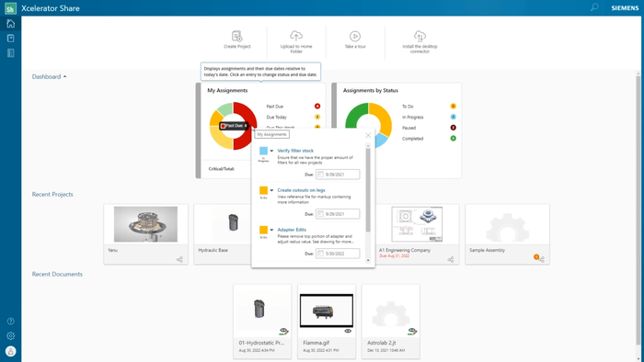This screenshot has height=362, width=644.
Task: Open help question mark icon
Action: pos(11,321)
